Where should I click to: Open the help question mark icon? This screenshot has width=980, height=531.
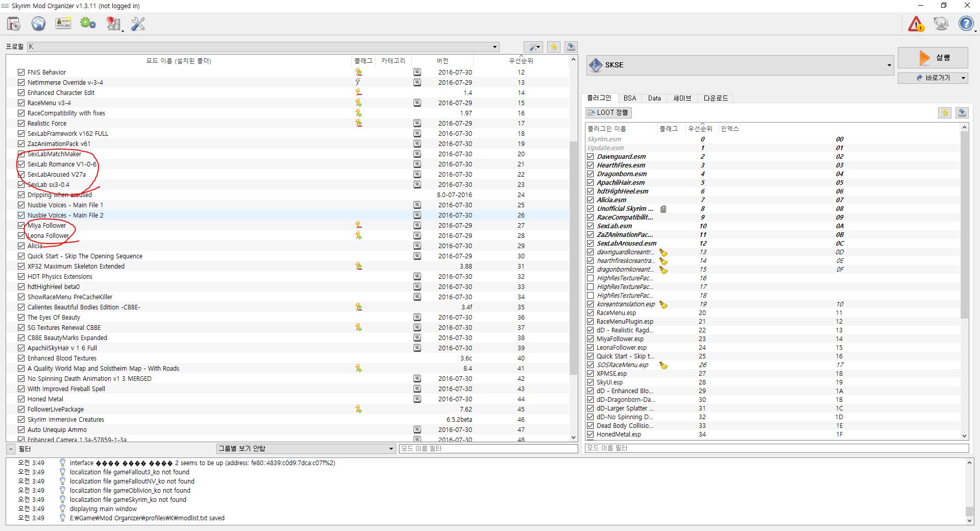click(x=966, y=23)
